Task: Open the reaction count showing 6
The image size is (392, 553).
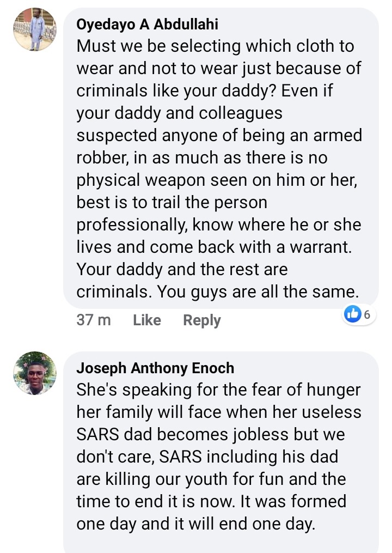Action: [367, 314]
